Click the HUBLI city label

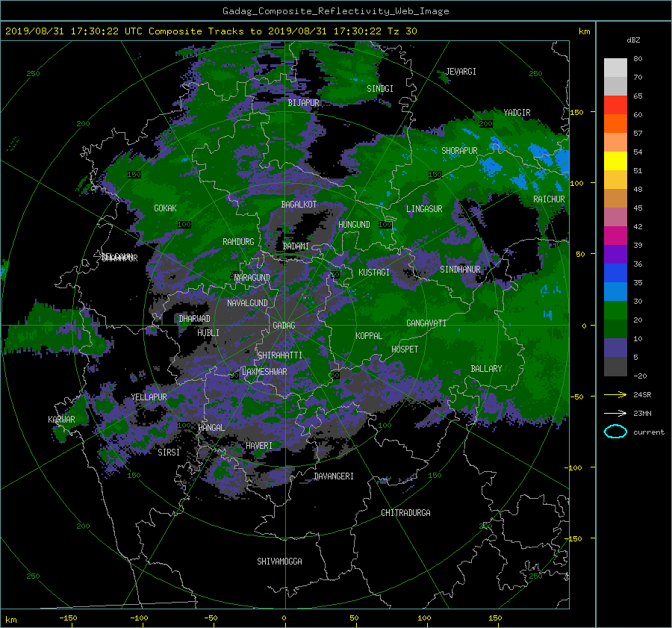click(x=208, y=333)
